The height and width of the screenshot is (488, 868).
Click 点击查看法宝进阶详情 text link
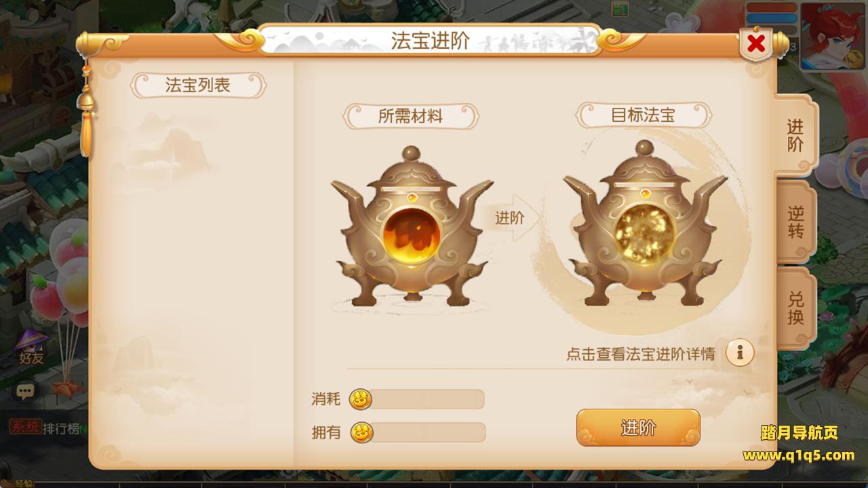pos(640,354)
